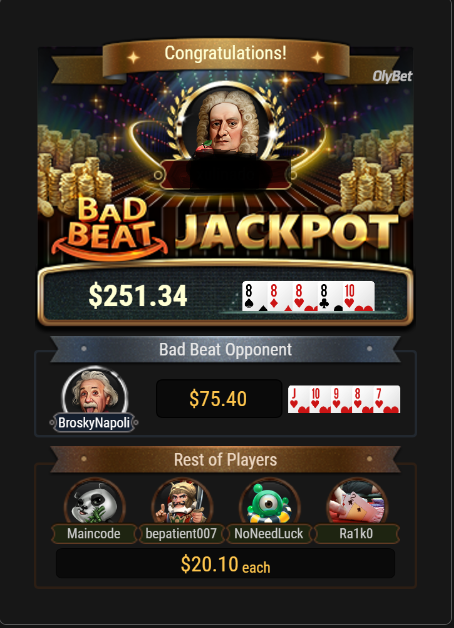This screenshot has height=628, width=454.
Task: Open Maincode's panda avatar
Action: click(94, 501)
